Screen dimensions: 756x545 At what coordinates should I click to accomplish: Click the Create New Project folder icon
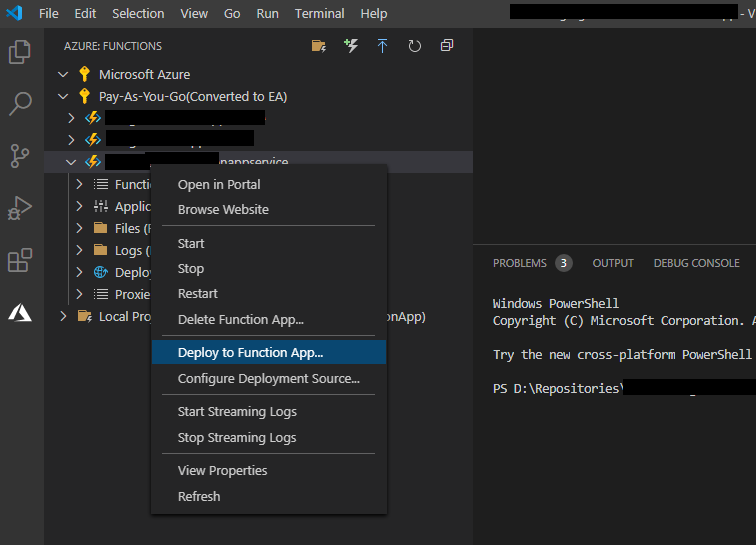(x=319, y=46)
